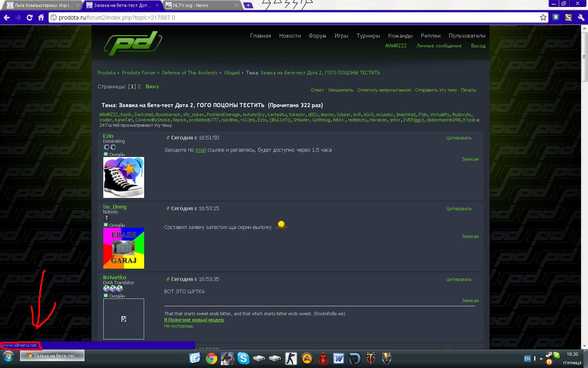Show hidden tray icons arrow
The image size is (588, 368).
pos(541,359)
